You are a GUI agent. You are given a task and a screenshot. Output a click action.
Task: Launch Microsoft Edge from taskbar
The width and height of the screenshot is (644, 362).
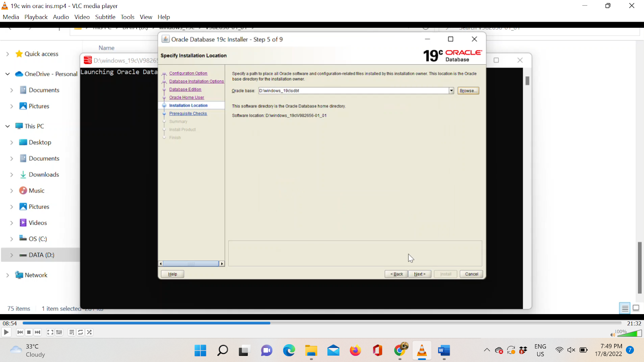point(289,350)
